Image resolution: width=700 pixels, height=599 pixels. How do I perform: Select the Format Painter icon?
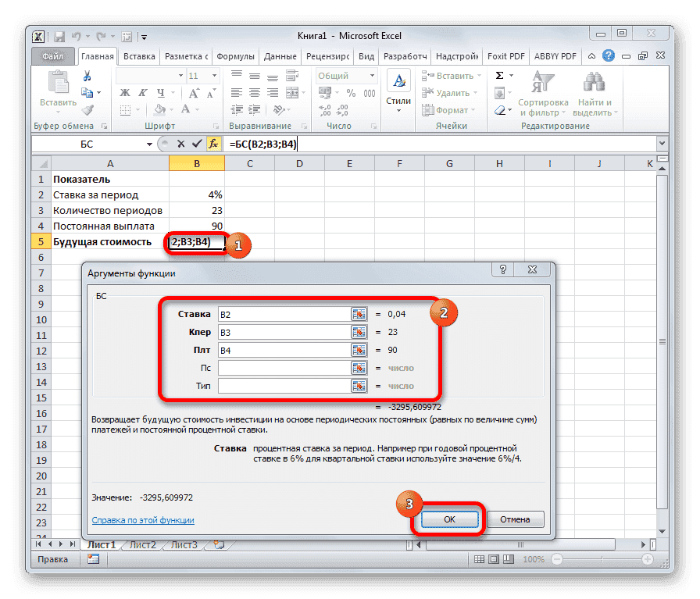(x=89, y=109)
